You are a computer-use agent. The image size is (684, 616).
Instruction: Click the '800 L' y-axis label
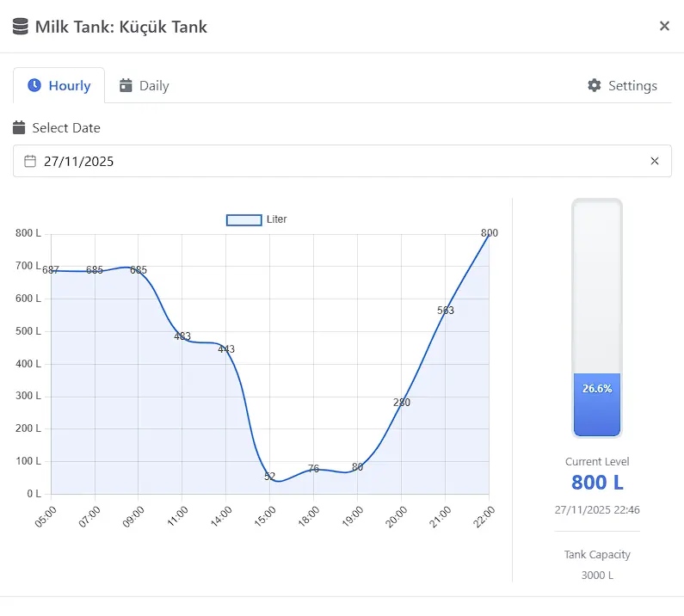coord(28,233)
